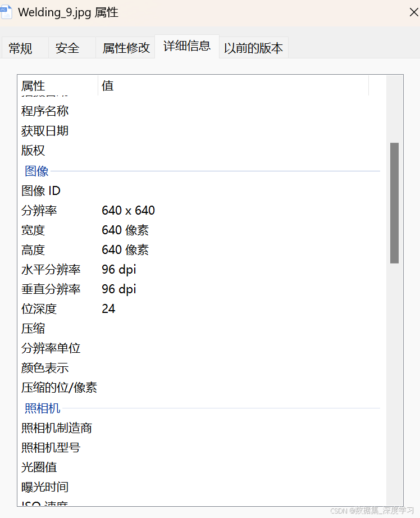The height and width of the screenshot is (518, 420).
Task: Select the 高度 property label
Action: (33, 250)
